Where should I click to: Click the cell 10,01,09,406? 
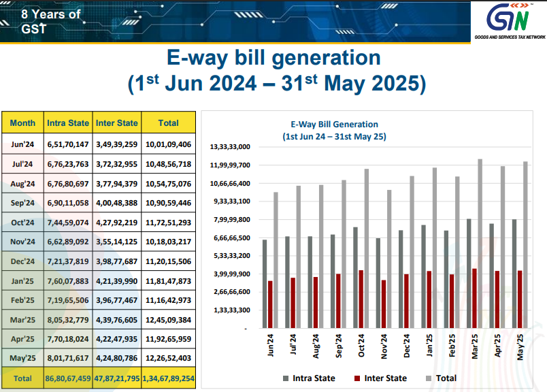coord(169,144)
